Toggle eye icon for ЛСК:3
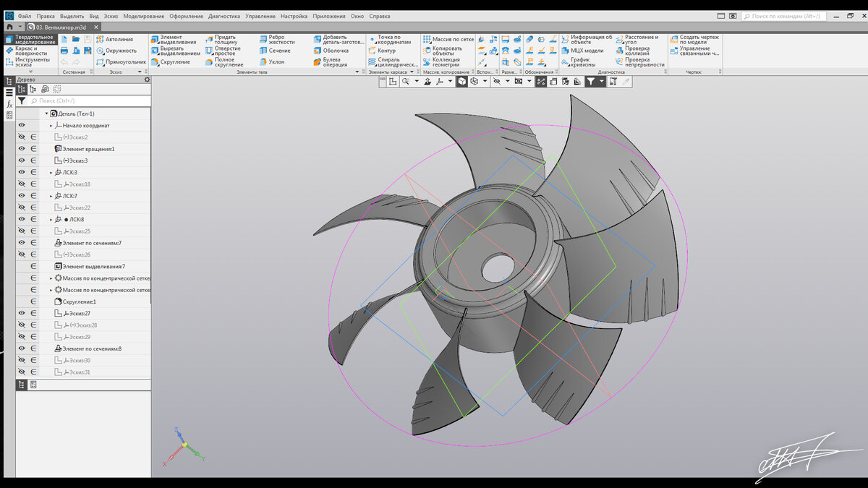 [22, 172]
